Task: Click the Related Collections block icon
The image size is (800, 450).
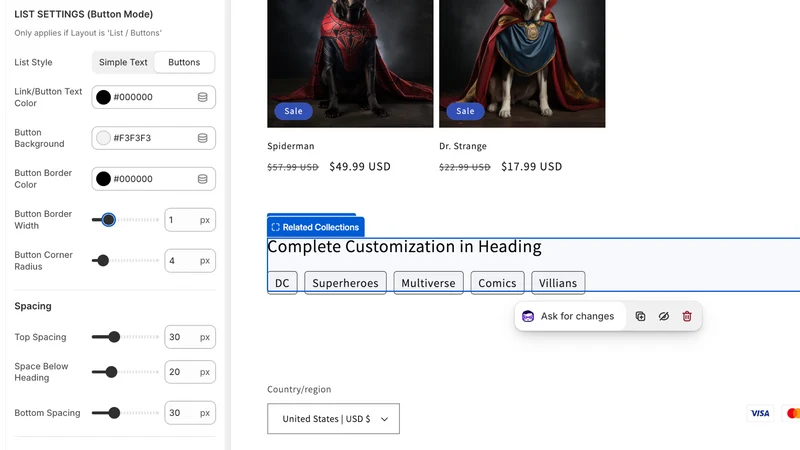Action: click(x=276, y=227)
